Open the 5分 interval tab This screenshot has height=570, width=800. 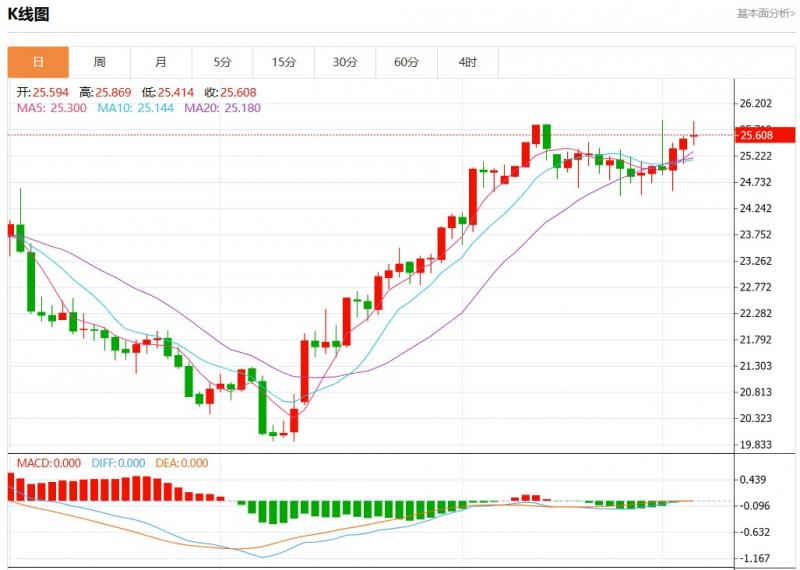click(222, 62)
